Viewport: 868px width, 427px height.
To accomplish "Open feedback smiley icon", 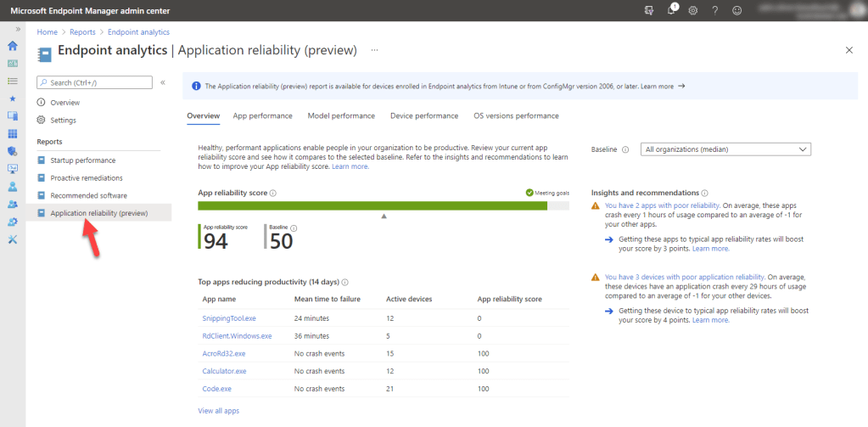I will (x=736, y=10).
